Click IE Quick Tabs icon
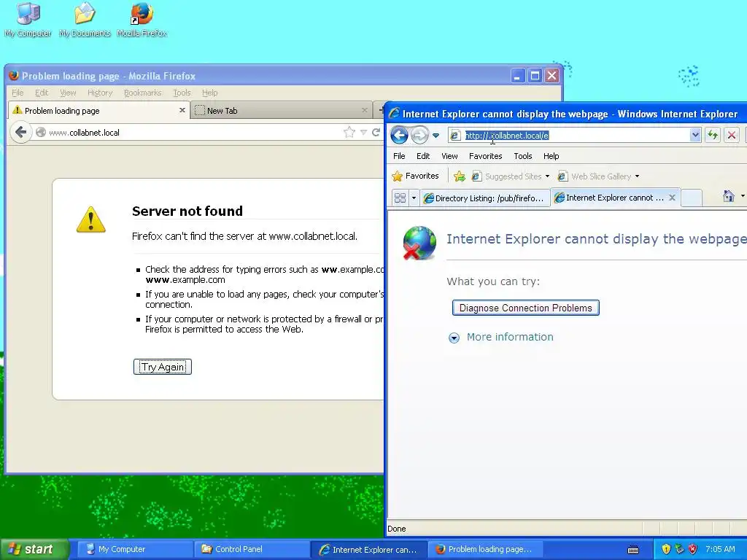The image size is (747, 560). (400, 198)
